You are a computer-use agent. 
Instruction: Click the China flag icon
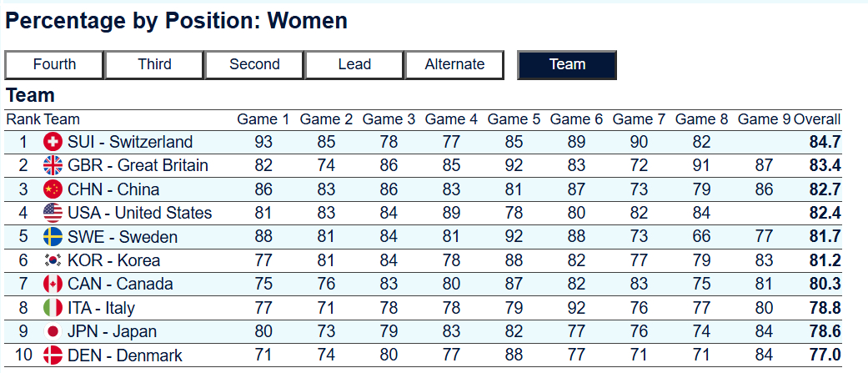(x=53, y=189)
